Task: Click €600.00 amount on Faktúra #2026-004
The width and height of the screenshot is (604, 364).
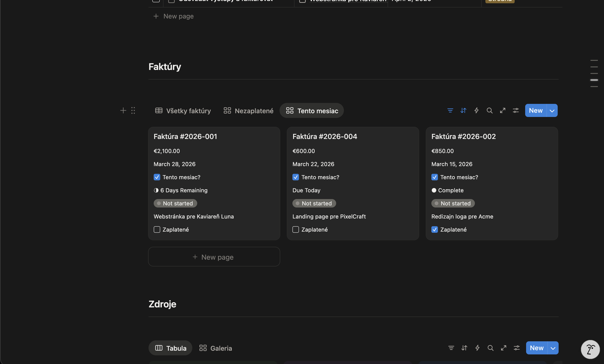Action: point(303,151)
